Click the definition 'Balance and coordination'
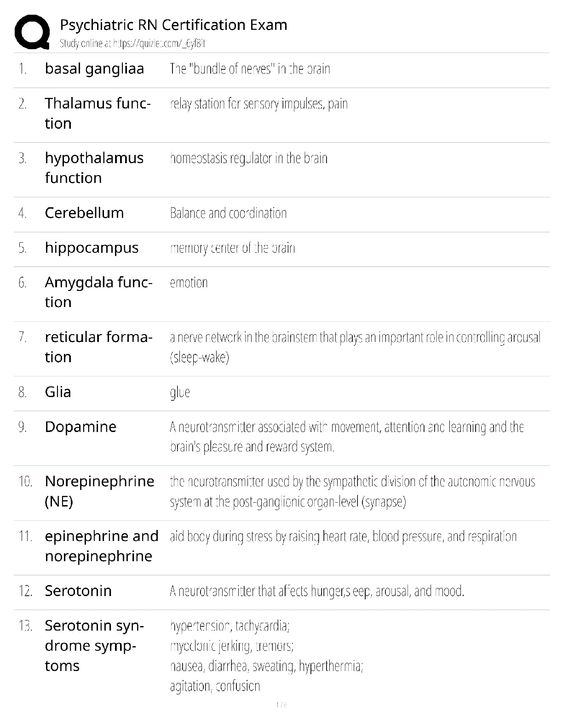Screen dimensions: 563x728 [228, 213]
